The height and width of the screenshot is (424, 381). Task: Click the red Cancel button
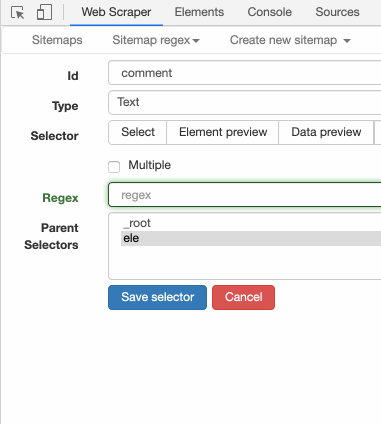pyautogui.click(x=243, y=297)
